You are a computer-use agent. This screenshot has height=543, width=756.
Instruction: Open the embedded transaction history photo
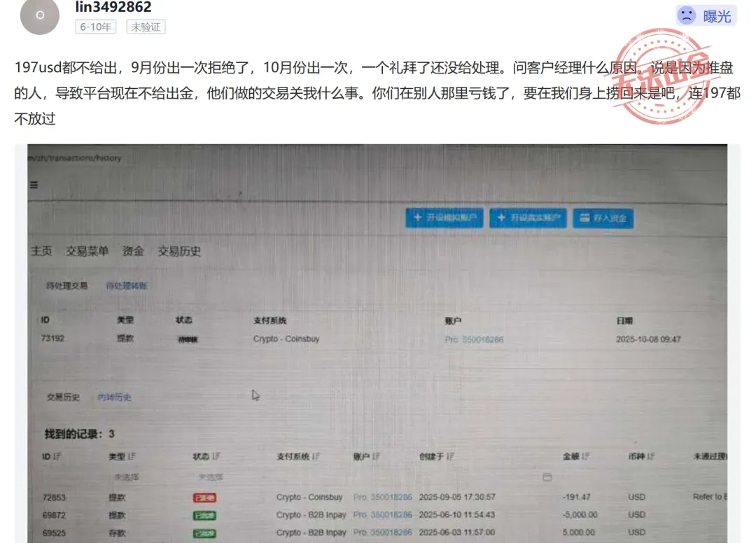pos(377,344)
